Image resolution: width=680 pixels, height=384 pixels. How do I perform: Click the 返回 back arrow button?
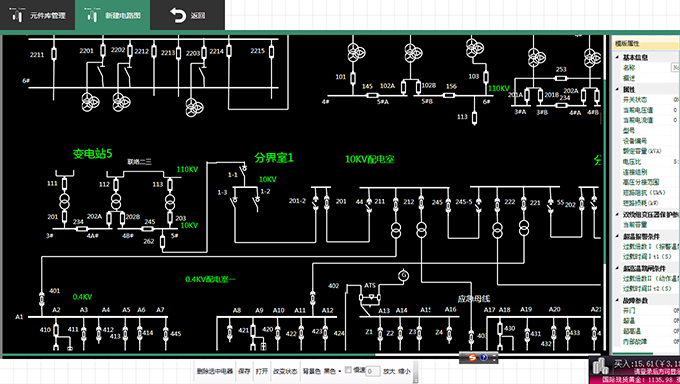[187, 15]
